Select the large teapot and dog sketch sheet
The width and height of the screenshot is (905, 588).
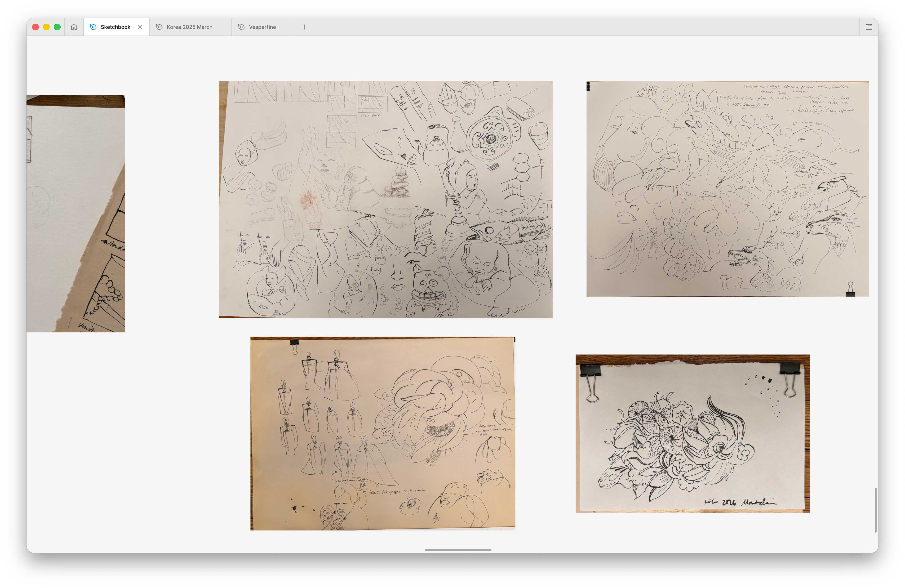pyautogui.click(x=385, y=199)
